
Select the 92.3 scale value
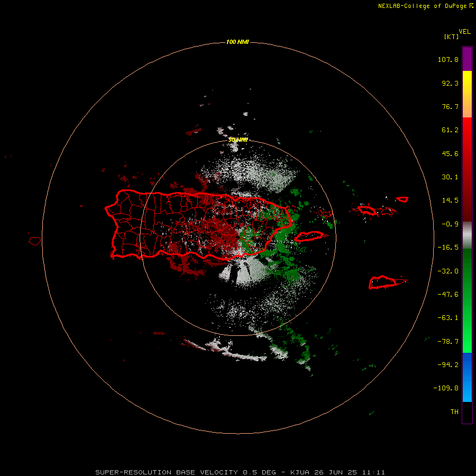point(450,83)
